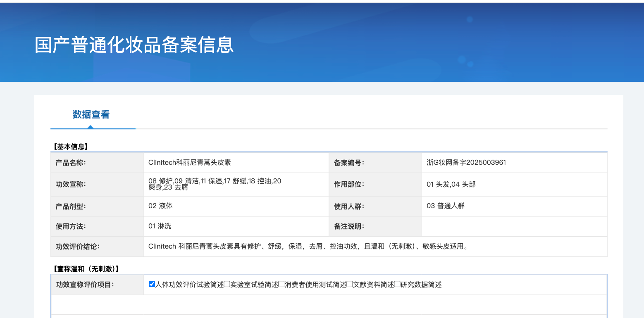Viewport: 644px width, 318px height.
Task: Click the 作用部位 field label
Action: [x=349, y=184]
